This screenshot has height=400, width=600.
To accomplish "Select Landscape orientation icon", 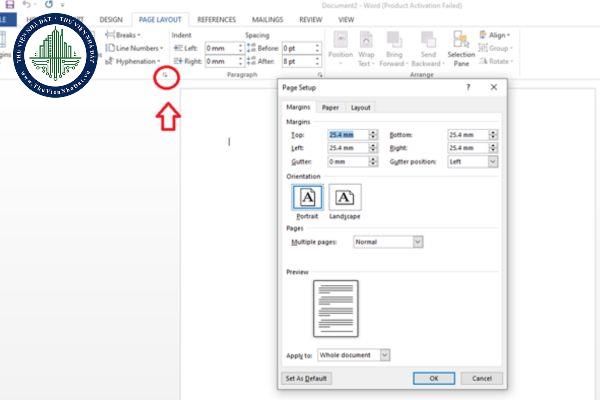I will click(345, 197).
